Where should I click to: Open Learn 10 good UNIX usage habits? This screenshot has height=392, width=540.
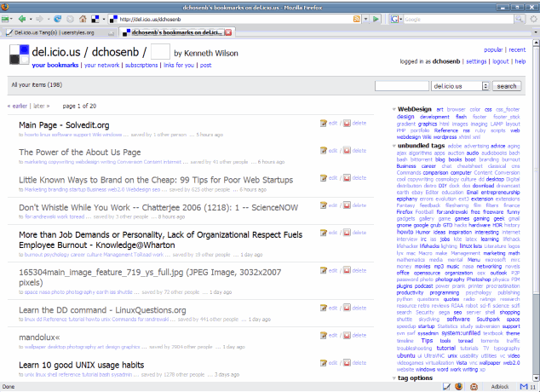[81, 365]
